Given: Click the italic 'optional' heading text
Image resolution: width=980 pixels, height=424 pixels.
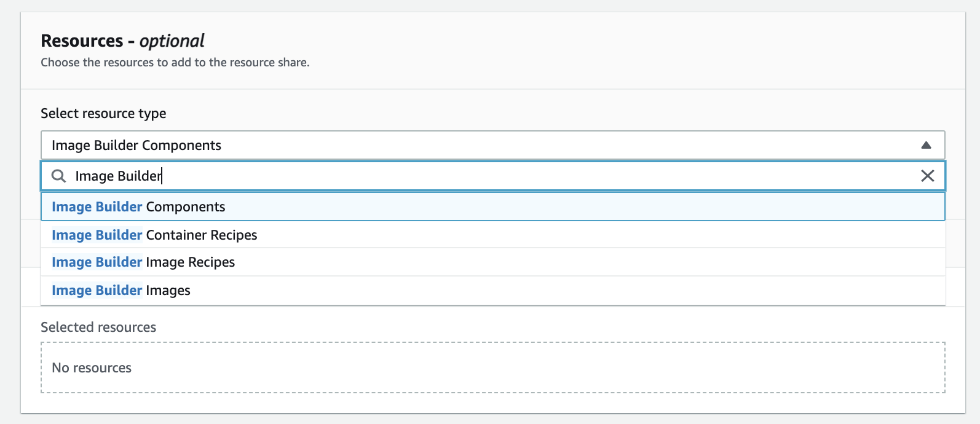Looking at the screenshot, I should point(172,41).
